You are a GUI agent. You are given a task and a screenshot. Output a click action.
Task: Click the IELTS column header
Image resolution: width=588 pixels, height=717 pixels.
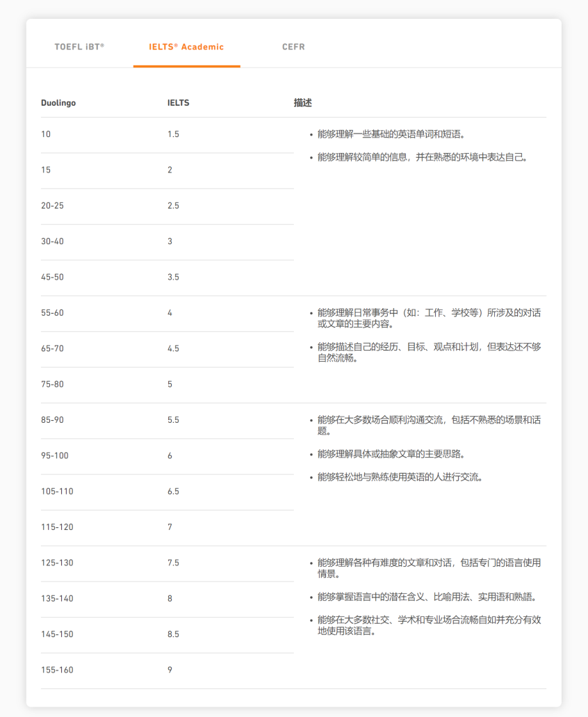pyautogui.click(x=178, y=103)
